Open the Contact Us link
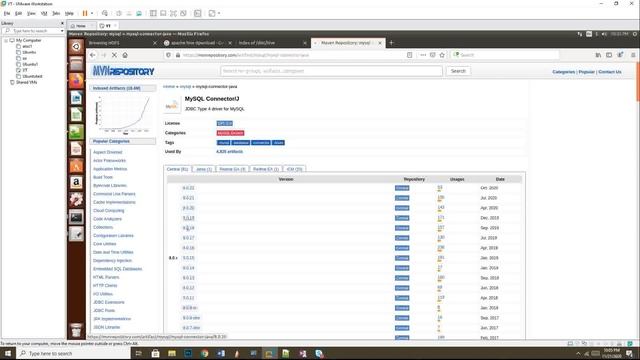640x360 pixels. point(610,72)
